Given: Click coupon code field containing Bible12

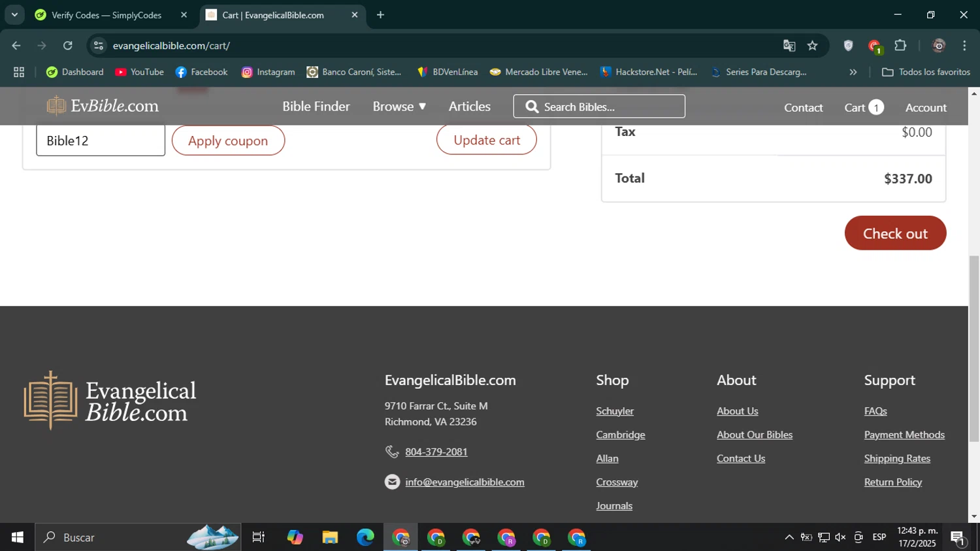Looking at the screenshot, I should [x=101, y=141].
